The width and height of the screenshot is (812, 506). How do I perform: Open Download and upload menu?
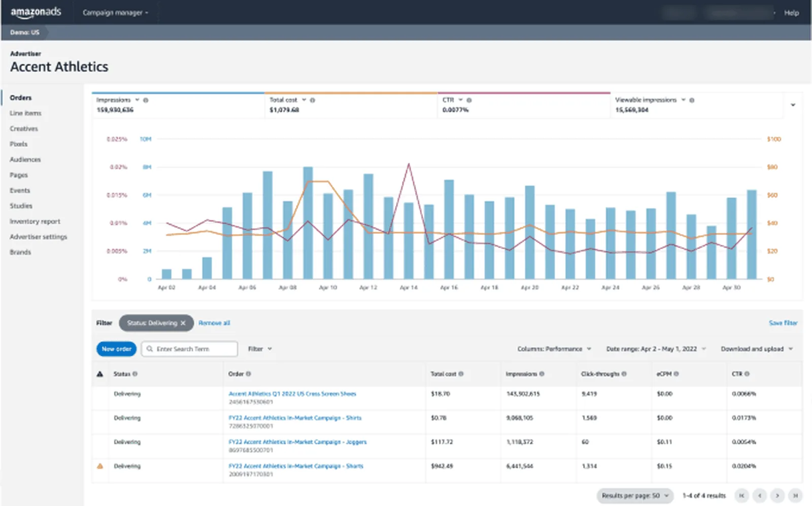coord(757,349)
